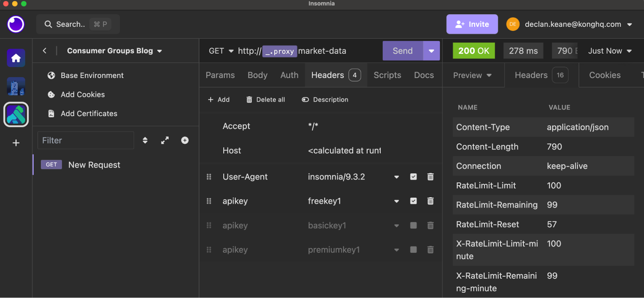
Task: Enable the basickey1 apikey checkbox
Action: click(413, 225)
